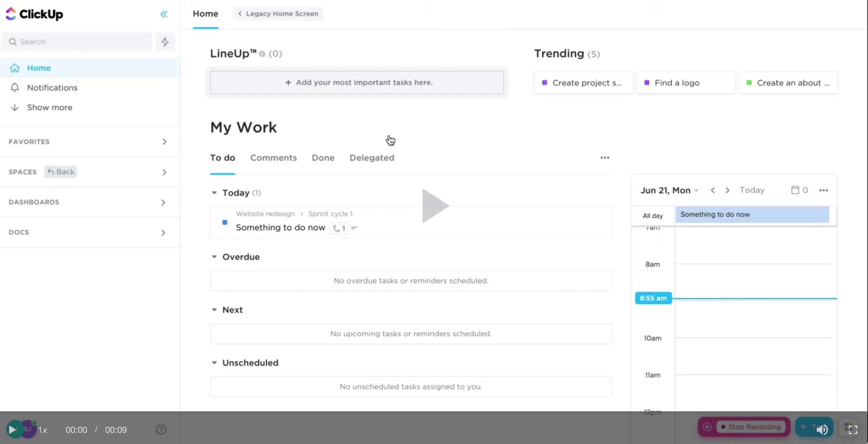Go to next calendar day
868x444 pixels.
(x=727, y=190)
